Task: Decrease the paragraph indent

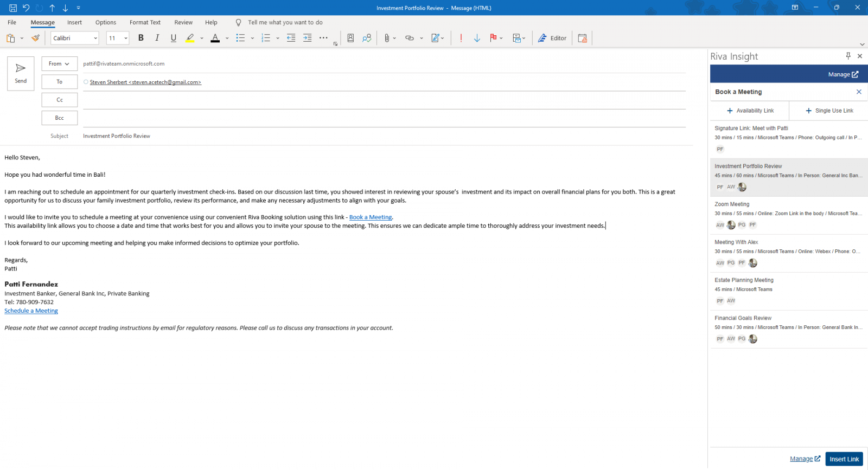Action: click(291, 38)
